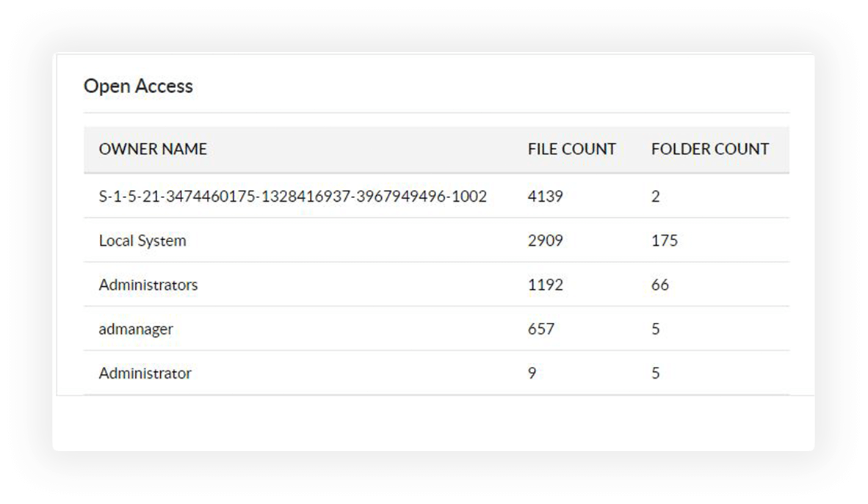Open the Local System owner entry

coord(142,241)
